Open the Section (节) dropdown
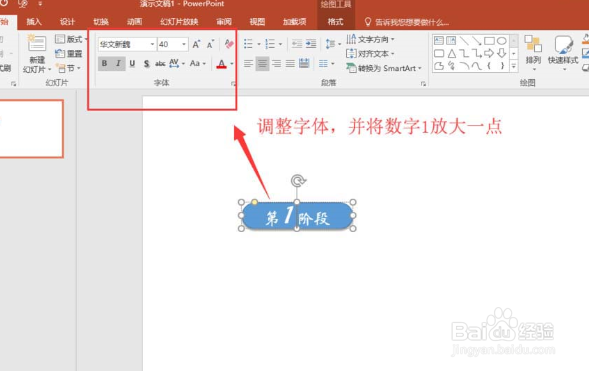The image size is (589, 371). [x=68, y=68]
